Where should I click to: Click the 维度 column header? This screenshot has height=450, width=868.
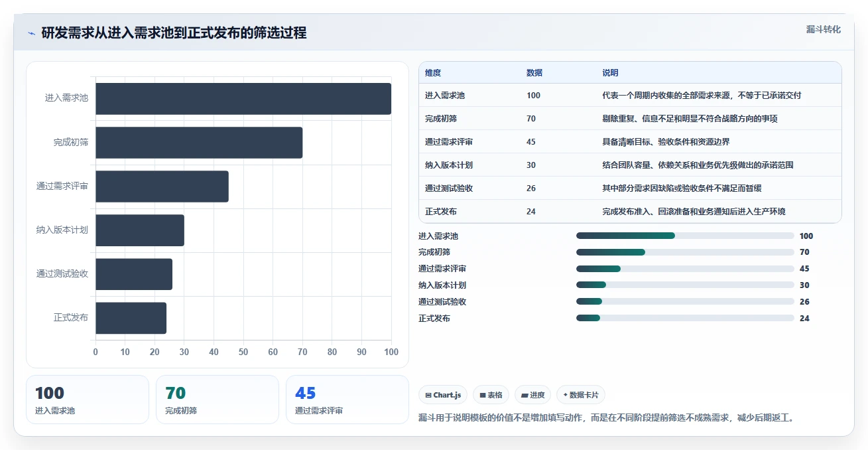pos(433,73)
